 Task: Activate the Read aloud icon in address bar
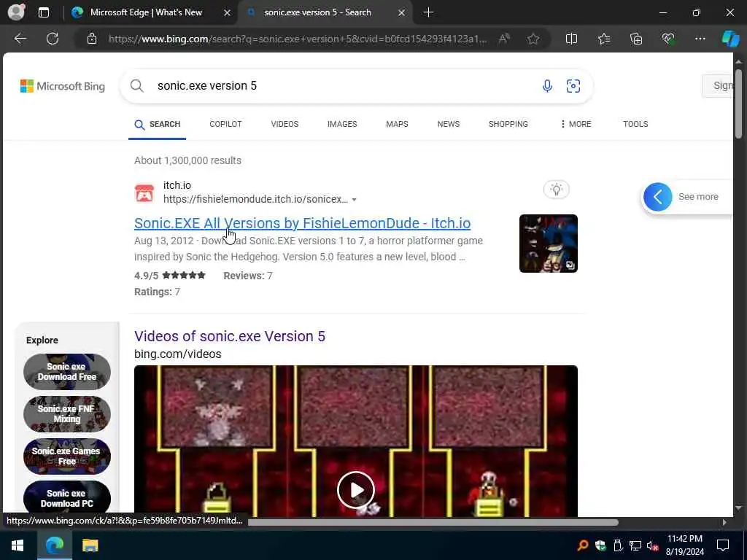pos(504,39)
